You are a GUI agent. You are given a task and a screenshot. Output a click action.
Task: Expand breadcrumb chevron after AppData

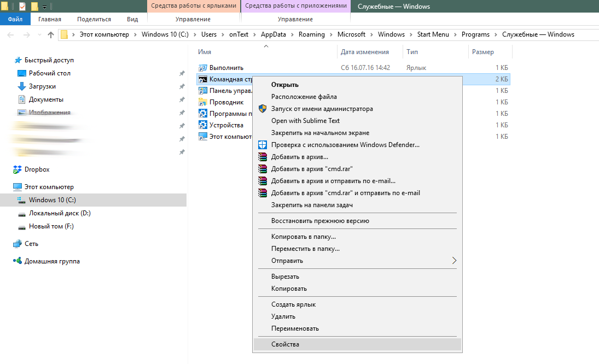[x=292, y=35]
